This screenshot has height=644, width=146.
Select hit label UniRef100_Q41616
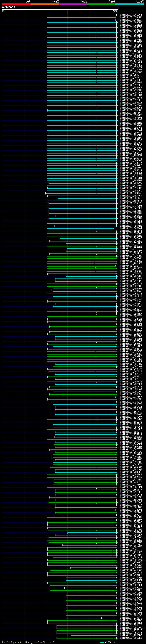(x=131, y=60)
